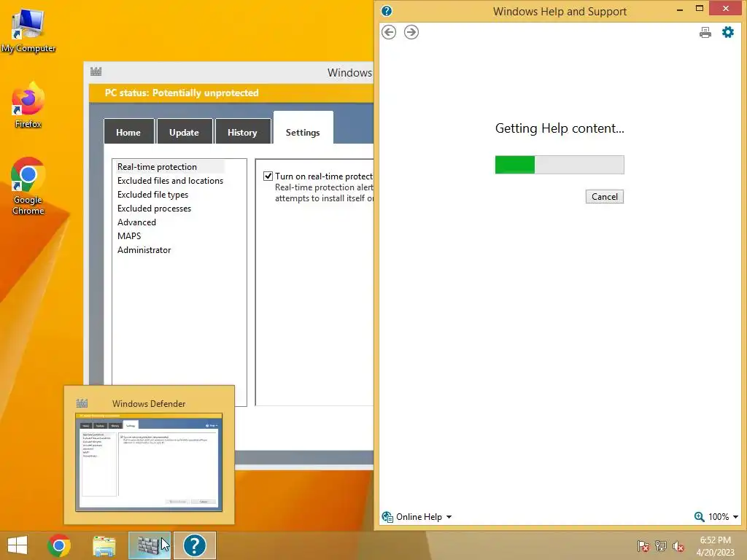Click the zoom magnifier icon in Help
The height and width of the screenshot is (560, 747).
699,517
